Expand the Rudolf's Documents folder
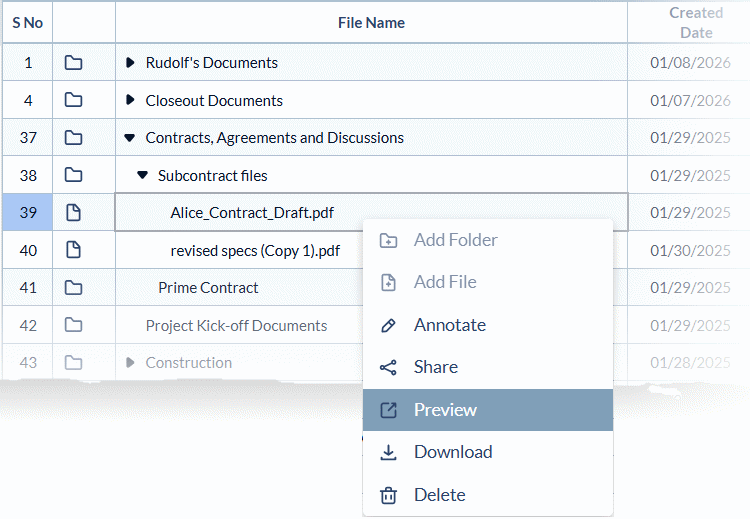Image resolution: width=750 pixels, height=519 pixels. [x=130, y=63]
